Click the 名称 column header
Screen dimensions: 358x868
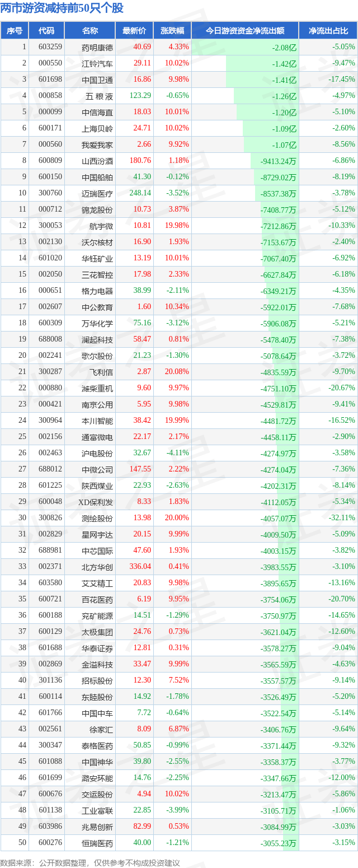(x=89, y=31)
